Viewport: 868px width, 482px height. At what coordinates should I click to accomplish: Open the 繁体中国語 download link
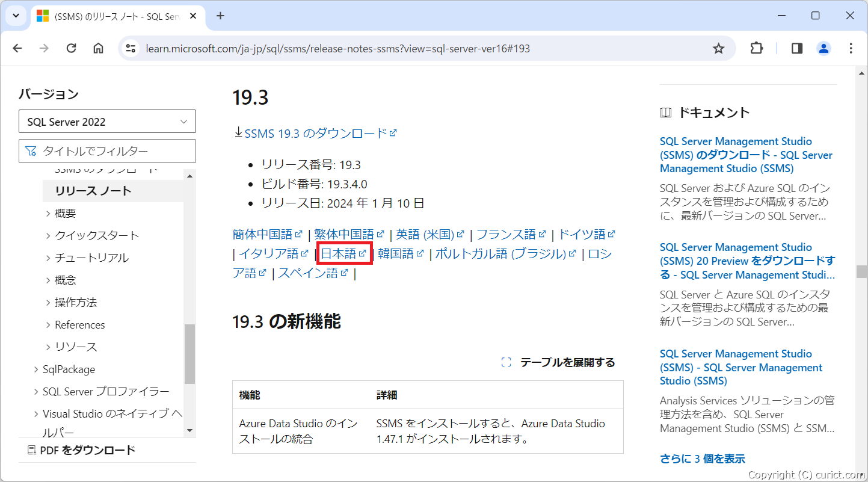pyautogui.click(x=349, y=234)
